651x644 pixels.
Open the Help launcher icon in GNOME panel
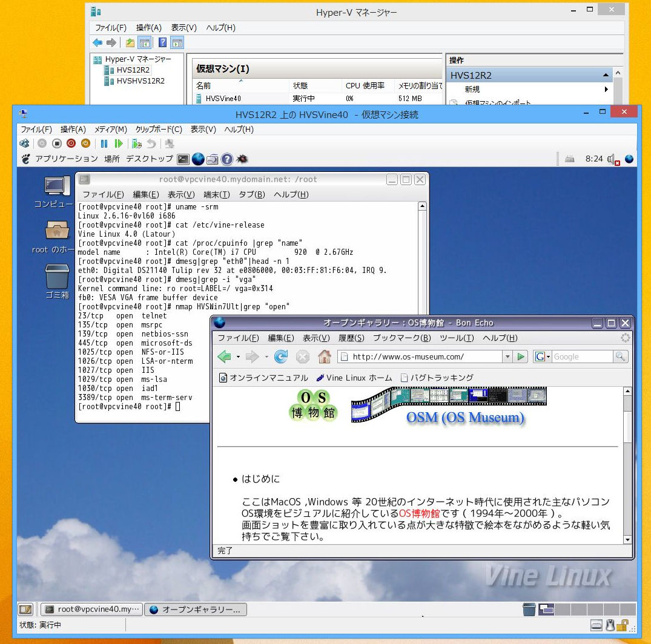(227, 159)
